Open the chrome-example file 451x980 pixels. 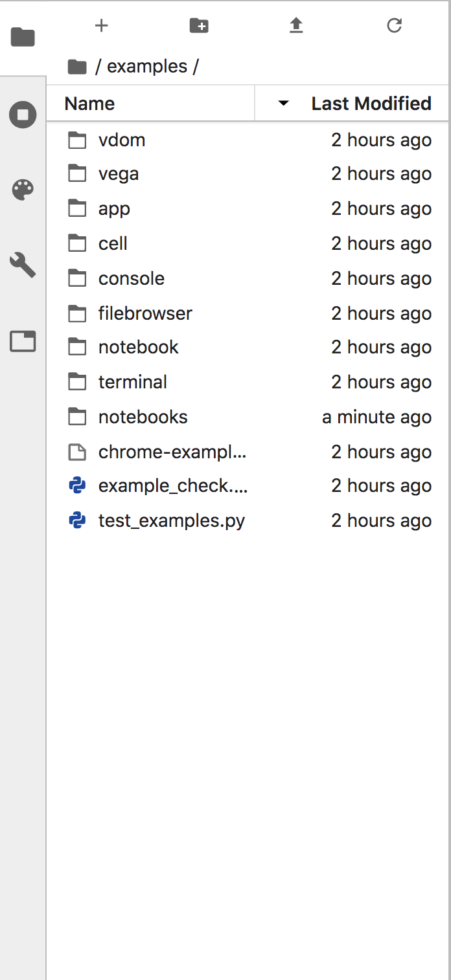tap(171, 452)
